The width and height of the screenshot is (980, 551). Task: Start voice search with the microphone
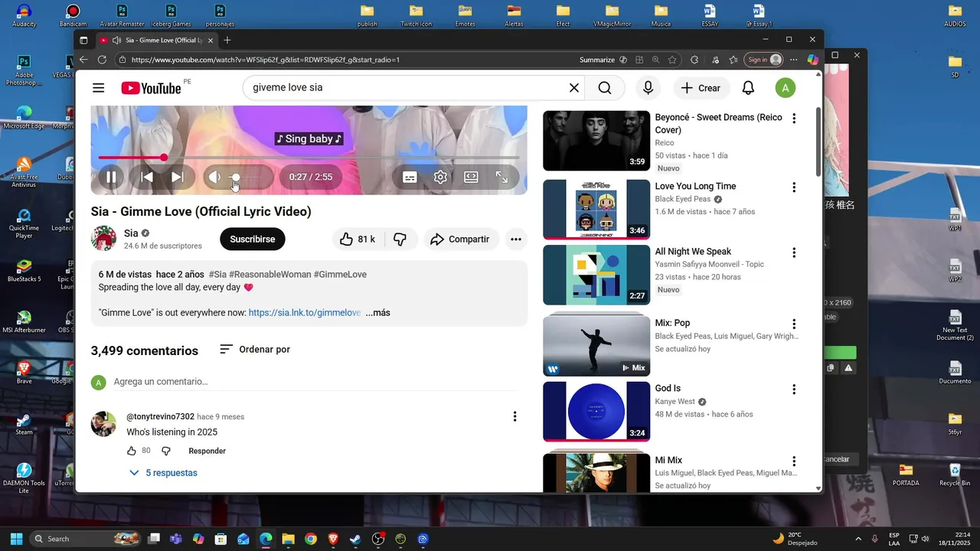(x=648, y=88)
